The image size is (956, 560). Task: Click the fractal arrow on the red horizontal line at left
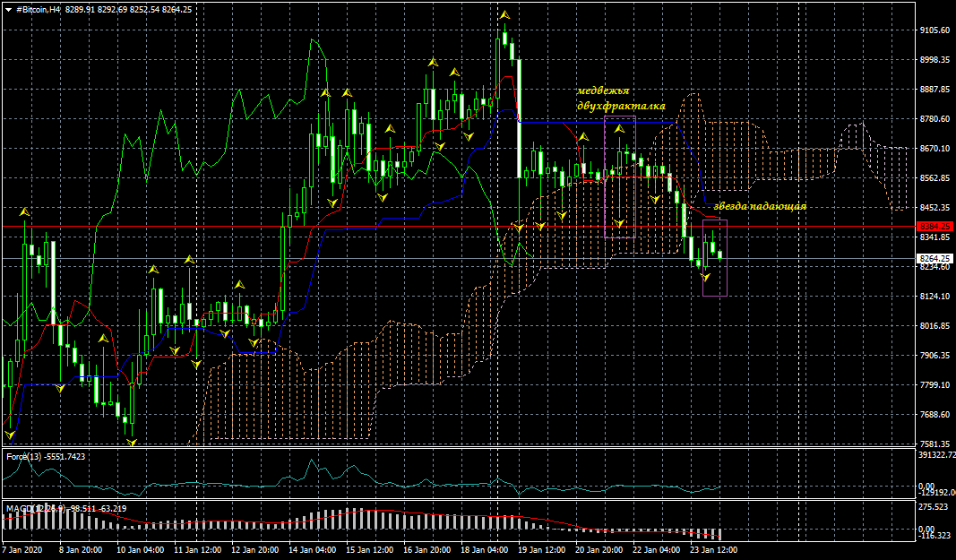click(x=25, y=212)
